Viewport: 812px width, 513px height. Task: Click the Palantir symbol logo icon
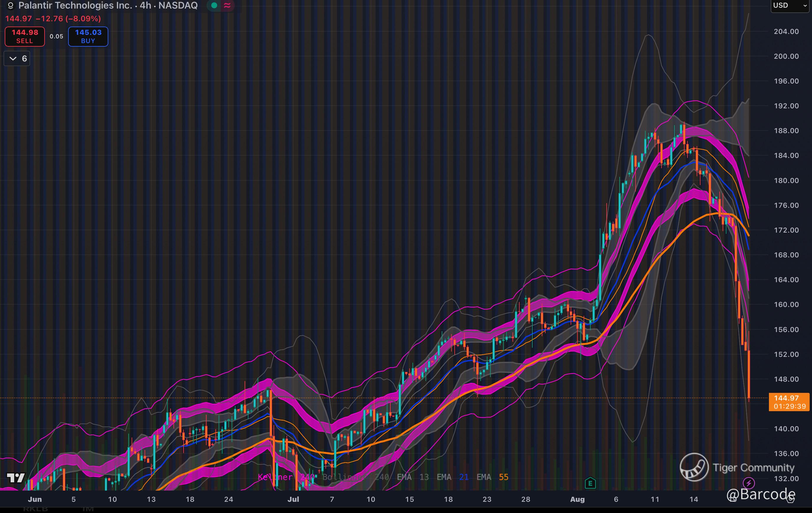tap(10, 6)
